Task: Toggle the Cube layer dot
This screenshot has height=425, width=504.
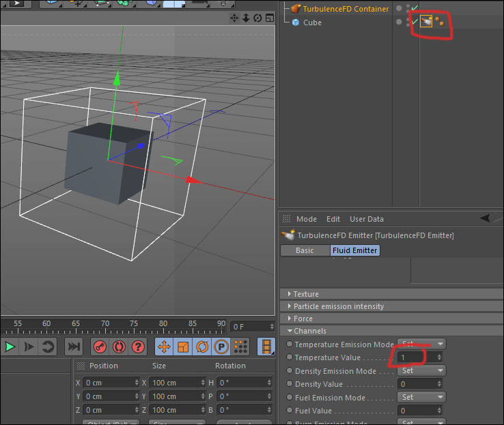Action: pyautogui.click(x=399, y=22)
